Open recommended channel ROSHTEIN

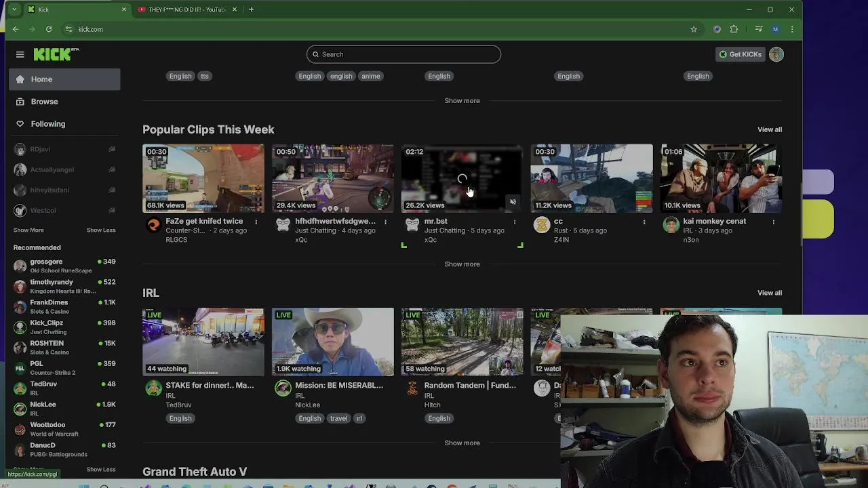click(64, 347)
